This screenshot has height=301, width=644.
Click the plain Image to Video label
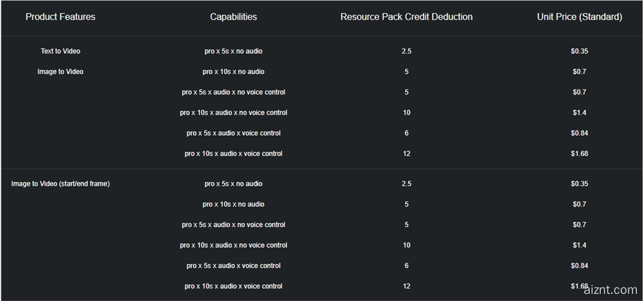click(x=61, y=71)
